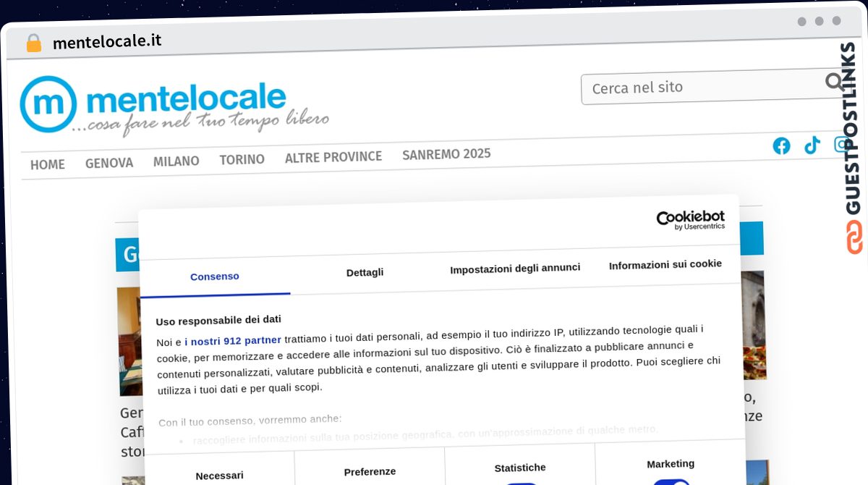
Task: Switch to Informazioni sui cookie tab
Action: point(665,264)
